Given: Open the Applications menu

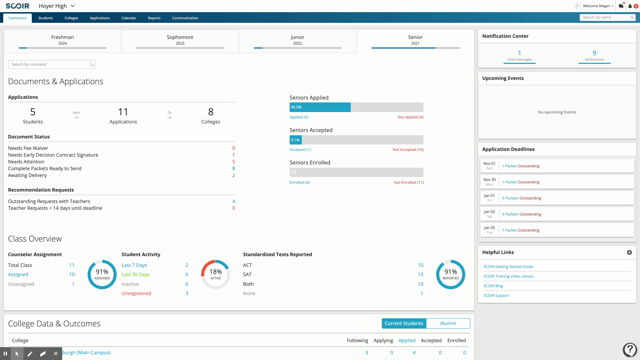Looking at the screenshot, I should 100,18.
